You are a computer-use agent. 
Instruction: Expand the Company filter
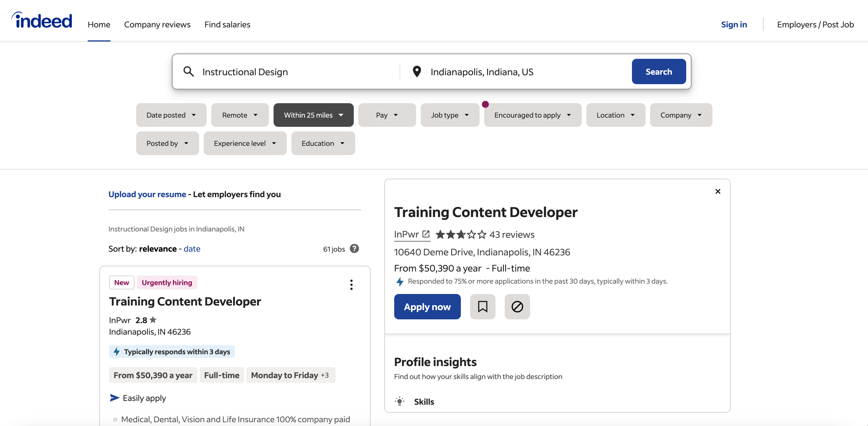pos(681,115)
